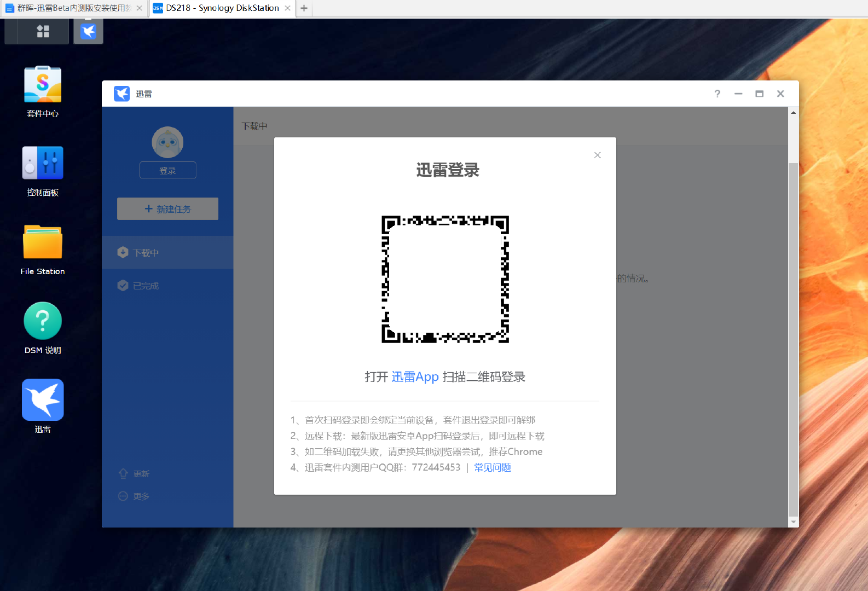Open the 控制面板 desktop icon
This screenshot has height=591, width=868.
click(x=43, y=171)
